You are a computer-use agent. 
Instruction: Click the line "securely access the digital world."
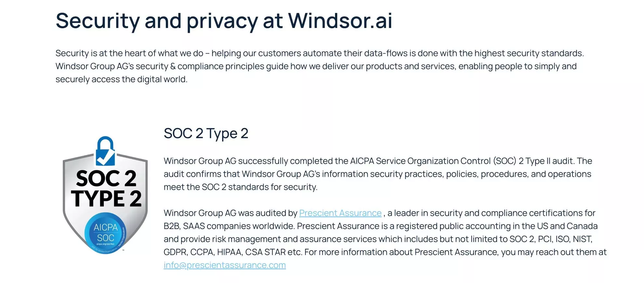pyautogui.click(x=121, y=79)
